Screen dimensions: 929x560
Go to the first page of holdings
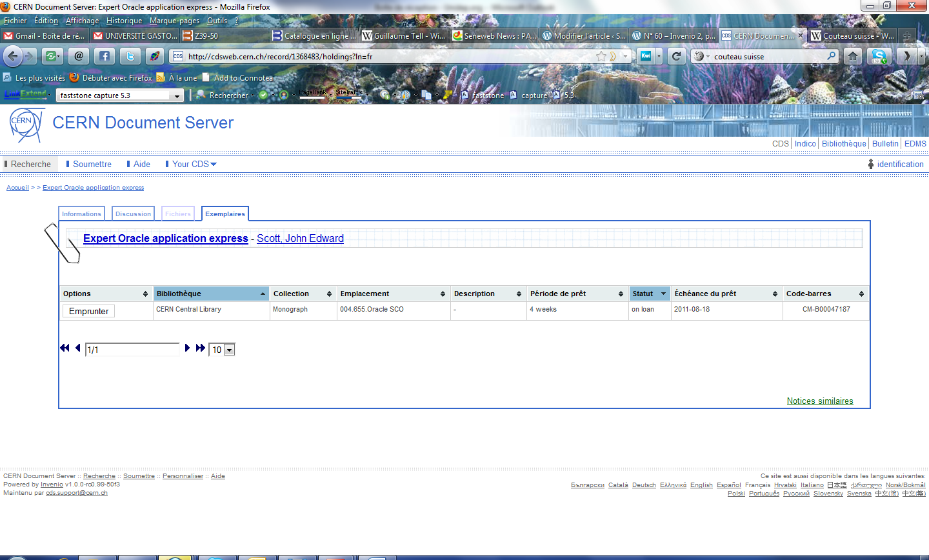[65, 348]
